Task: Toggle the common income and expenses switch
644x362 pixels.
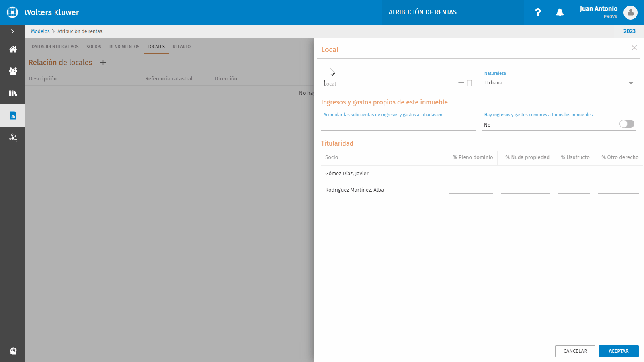Action: pos(627,124)
